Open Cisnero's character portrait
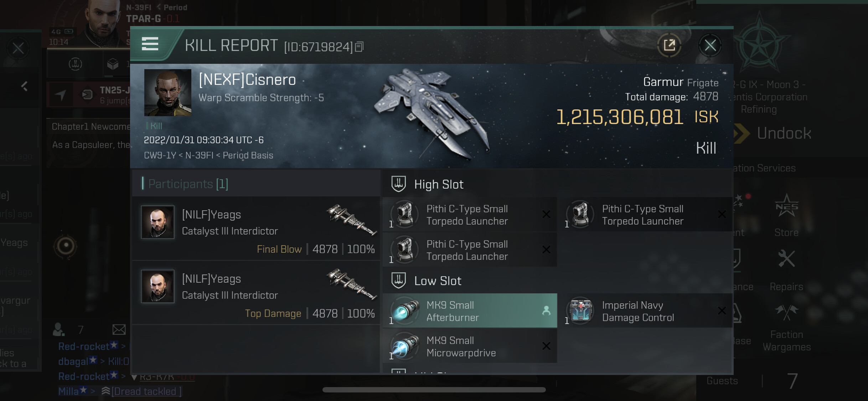 point(167,93)
